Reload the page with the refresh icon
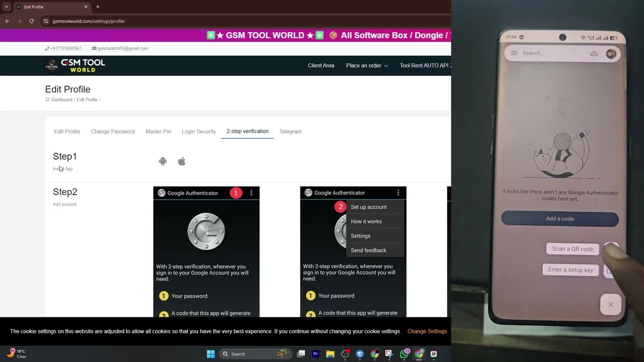The height and width of the screenshot is (362, 644). (x=31, y=21)
